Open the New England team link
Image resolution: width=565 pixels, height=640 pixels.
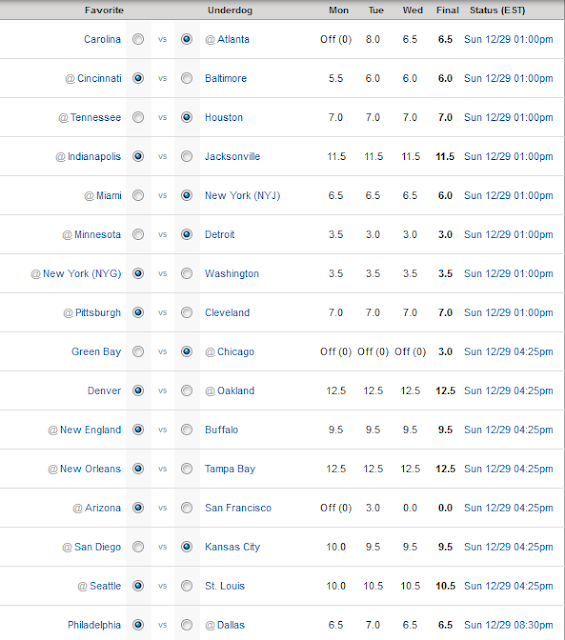click(x=91, y=430)
